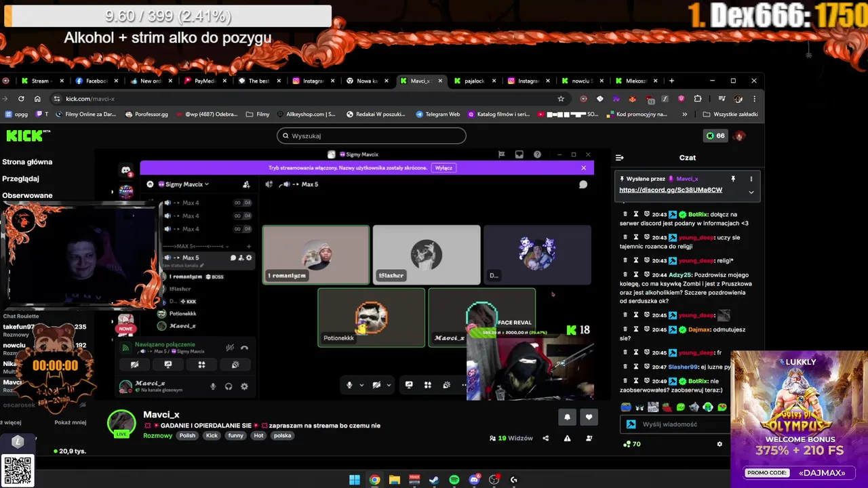
Task: Toggle Mavci_x notifications bell
Action: 568,417
